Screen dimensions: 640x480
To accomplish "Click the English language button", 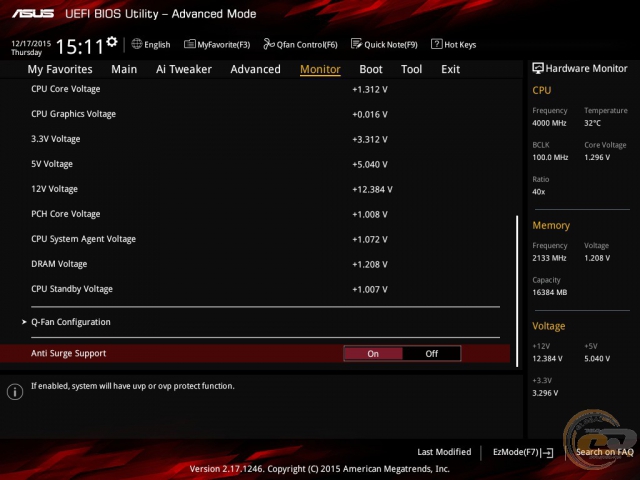I will tap(151, 44).
